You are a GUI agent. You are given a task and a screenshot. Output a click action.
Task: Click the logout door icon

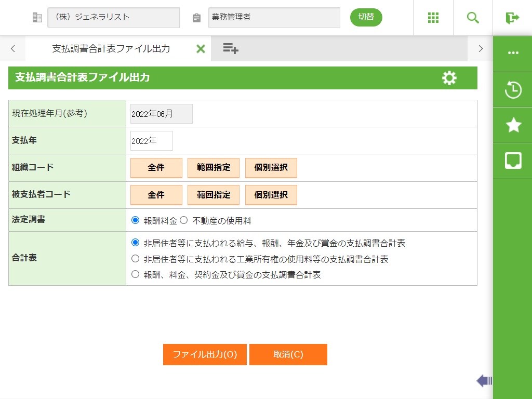coord(512,18)
